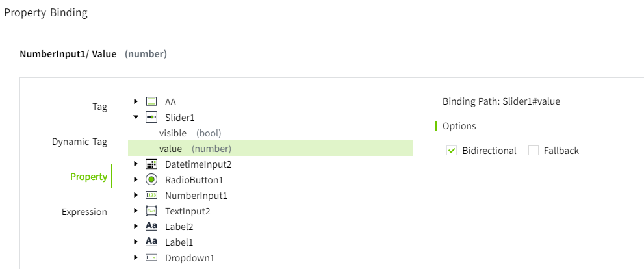Open the Dynamic Tag tab
Image resolution: width=644 pixels, height=269 pixels.
pyautogui.click(x=79, y=142)
